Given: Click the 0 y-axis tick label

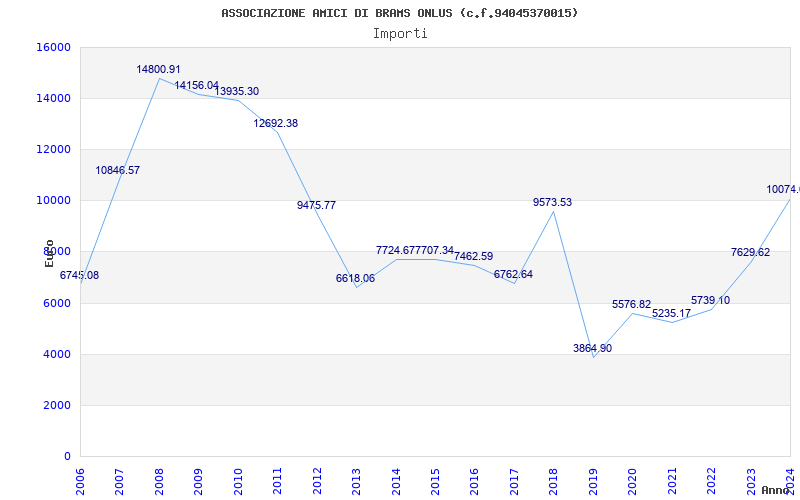Looking at the screenshot, I should pos(67,457).
